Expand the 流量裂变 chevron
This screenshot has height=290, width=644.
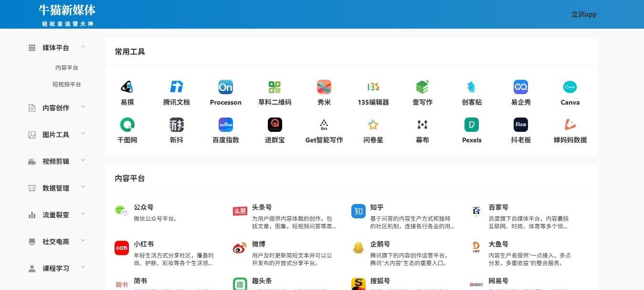point(83,214)
